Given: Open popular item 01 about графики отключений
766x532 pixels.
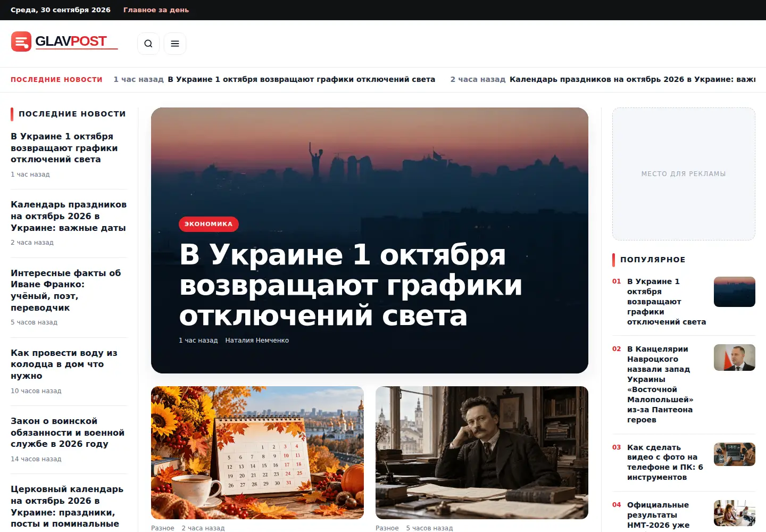Looking at the screenshot, I should [667, 302].
